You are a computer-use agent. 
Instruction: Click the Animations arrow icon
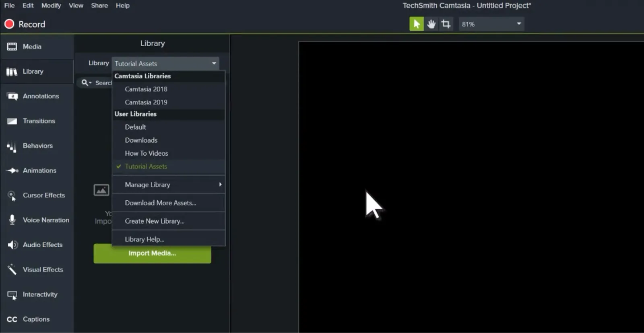point(12,171)
